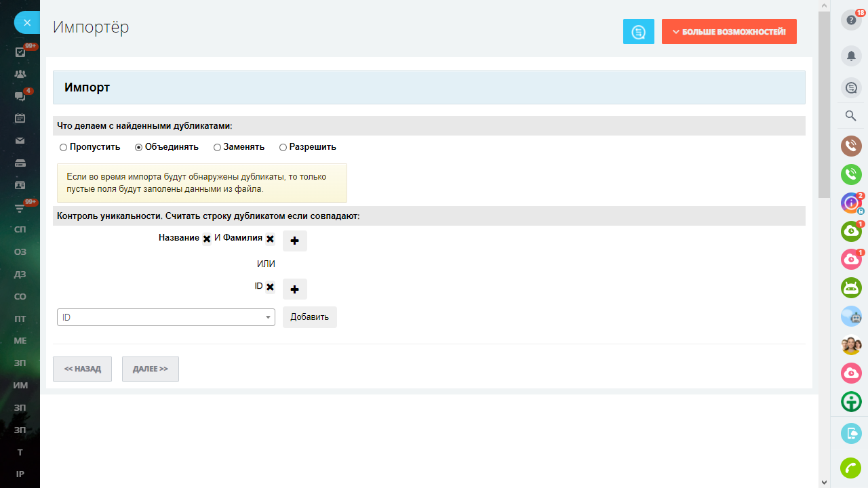Open the dark green circle T icon
Image resolution: width=868 pixels, height=488 pixels.
(851, 402)
